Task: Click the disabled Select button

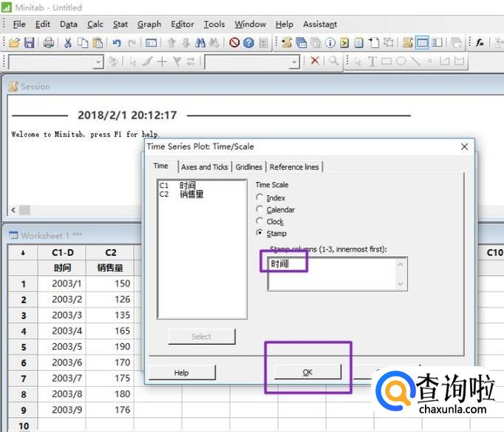Action: point(202,337)
